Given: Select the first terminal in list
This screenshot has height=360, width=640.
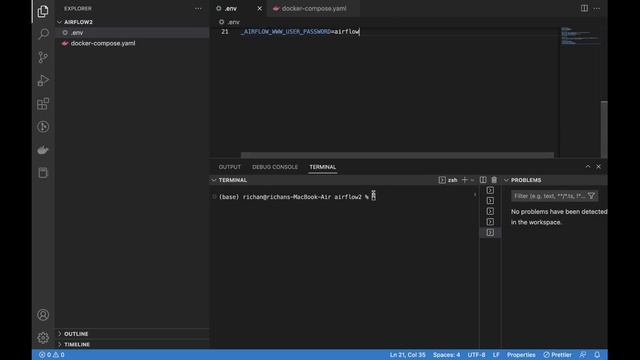Looking at the screenshot, I should 490,190.
